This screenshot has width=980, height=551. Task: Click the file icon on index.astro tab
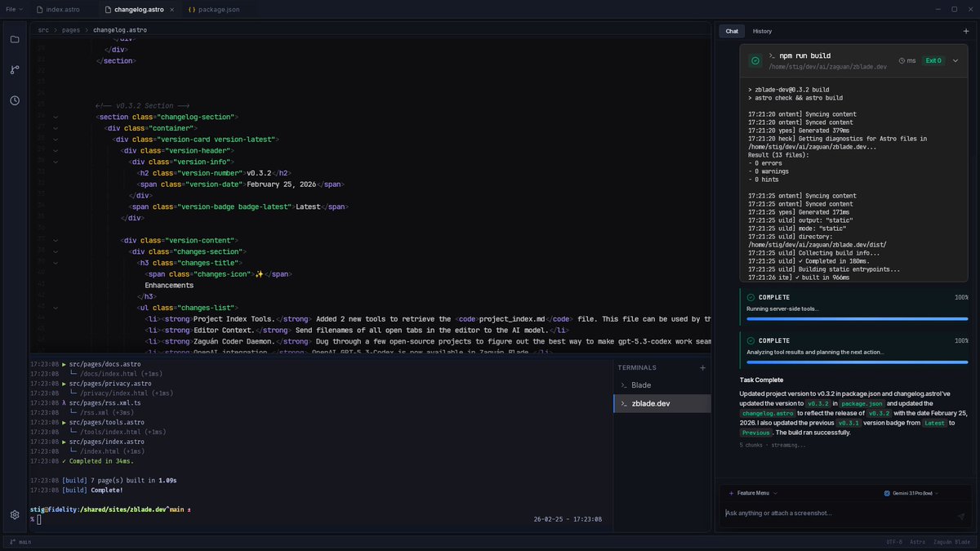[40, 9]
